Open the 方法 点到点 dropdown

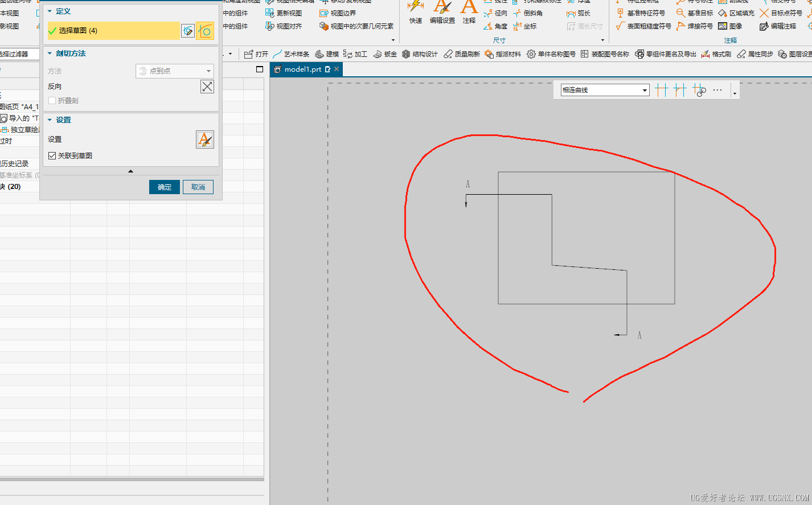[174, 71]
